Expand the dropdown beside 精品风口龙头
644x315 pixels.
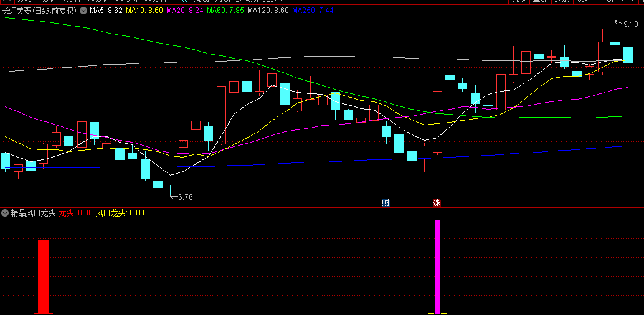pyautogui.click(x=6, y=213)
